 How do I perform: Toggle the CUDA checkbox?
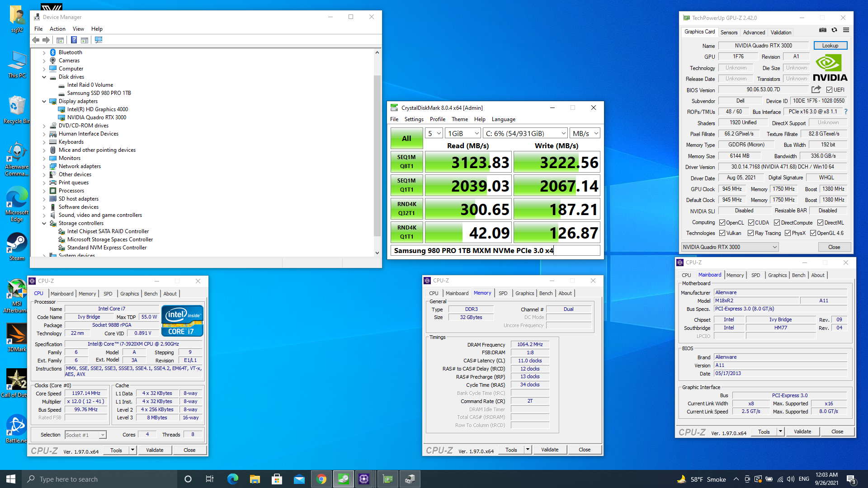coord(751,223)
